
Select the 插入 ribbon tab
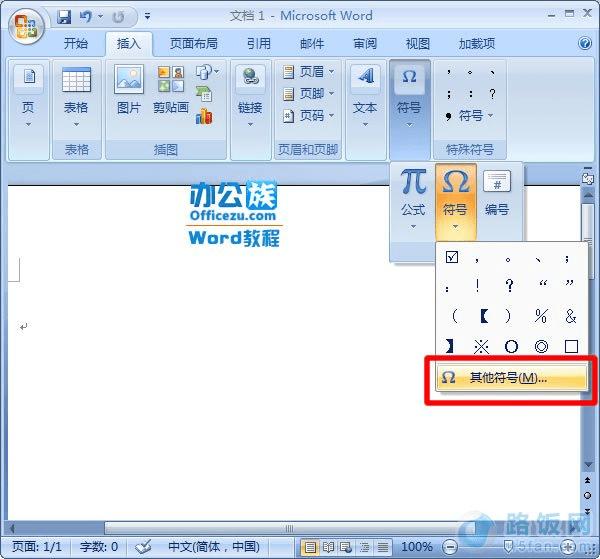click(x=129, y=44)
